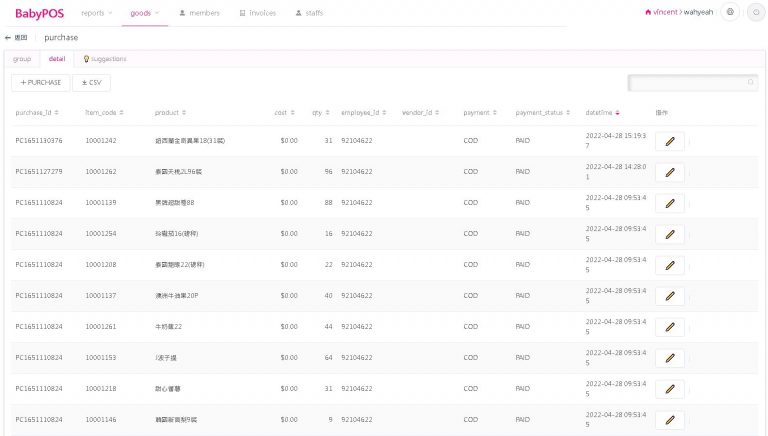This screenshot has width=768, height=436.
Task: Click the + PURCHASE button
Action: [41, 82]
